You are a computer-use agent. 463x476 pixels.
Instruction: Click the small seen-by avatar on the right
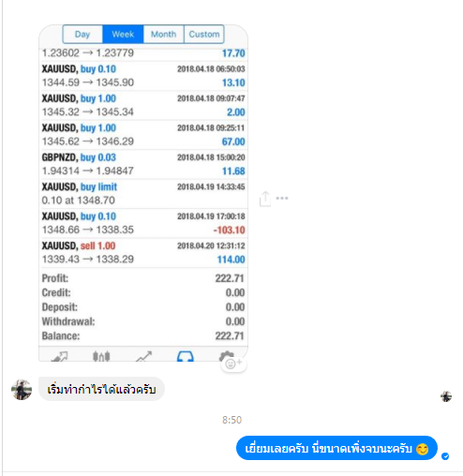tap(446, 396)
